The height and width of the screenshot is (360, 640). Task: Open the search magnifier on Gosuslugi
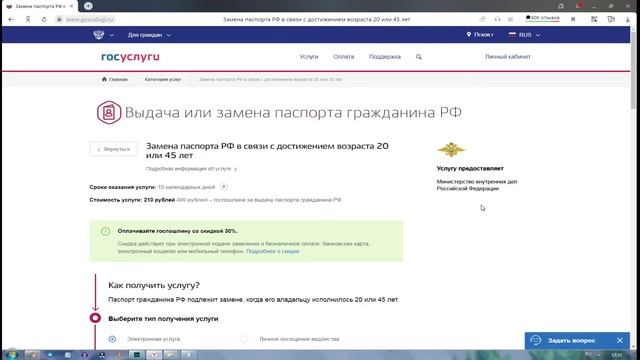tap(419, 57)
